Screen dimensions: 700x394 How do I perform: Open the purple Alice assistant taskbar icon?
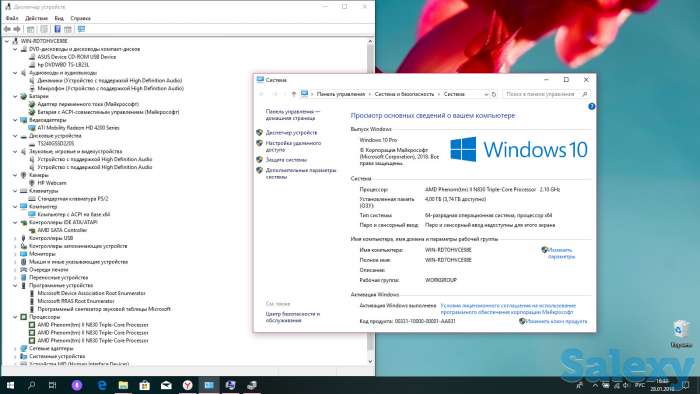point(77,385)
